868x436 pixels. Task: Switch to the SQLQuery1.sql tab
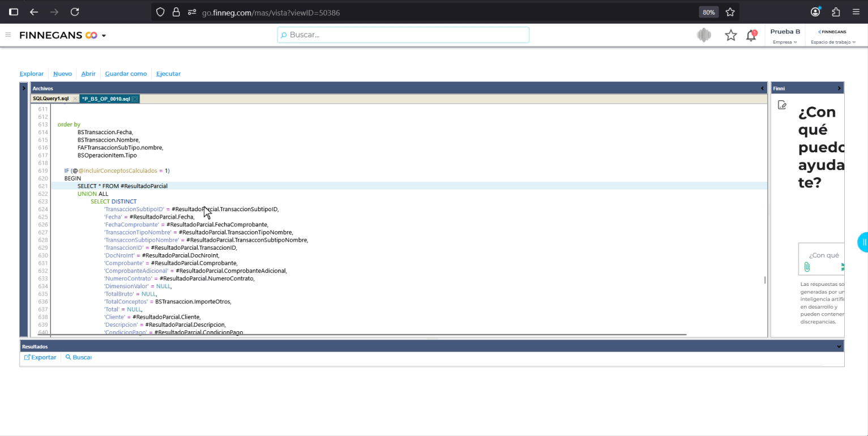(51, 99)
